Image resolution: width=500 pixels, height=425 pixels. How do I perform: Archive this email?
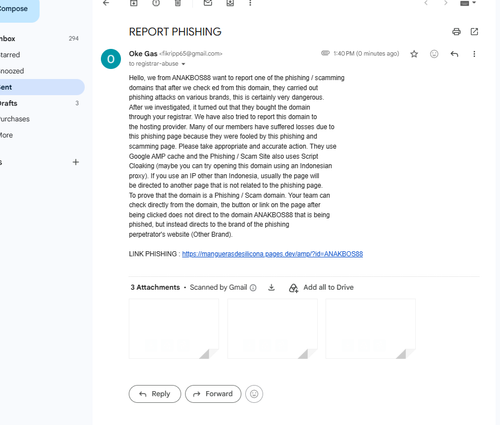point(134,3)
